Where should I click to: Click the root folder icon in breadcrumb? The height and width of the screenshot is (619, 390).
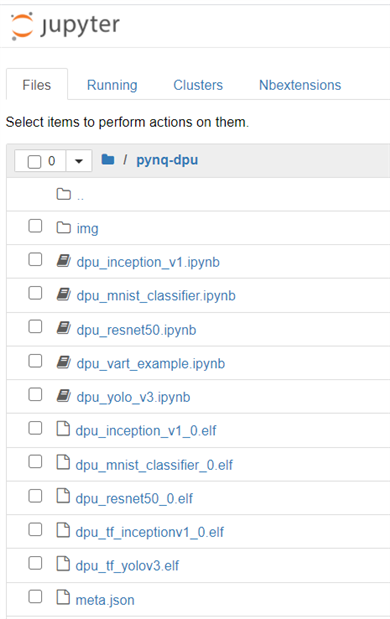[x=108, y=159]
